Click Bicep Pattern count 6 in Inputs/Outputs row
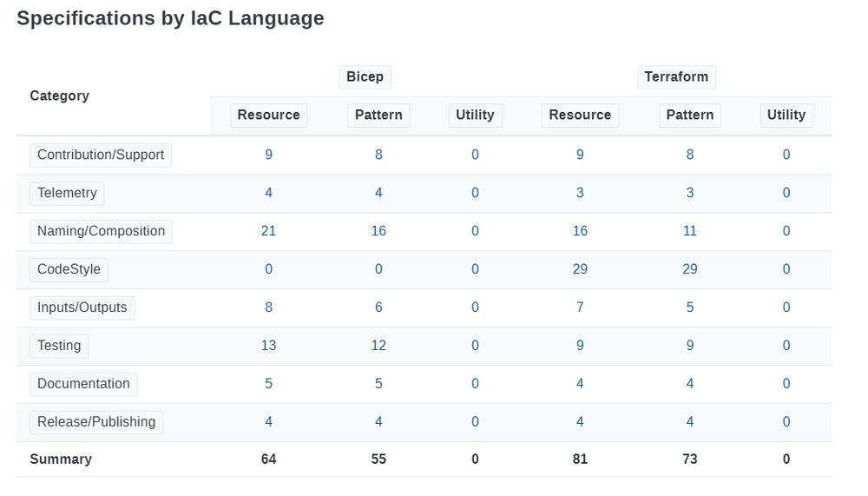 [378, 308]
